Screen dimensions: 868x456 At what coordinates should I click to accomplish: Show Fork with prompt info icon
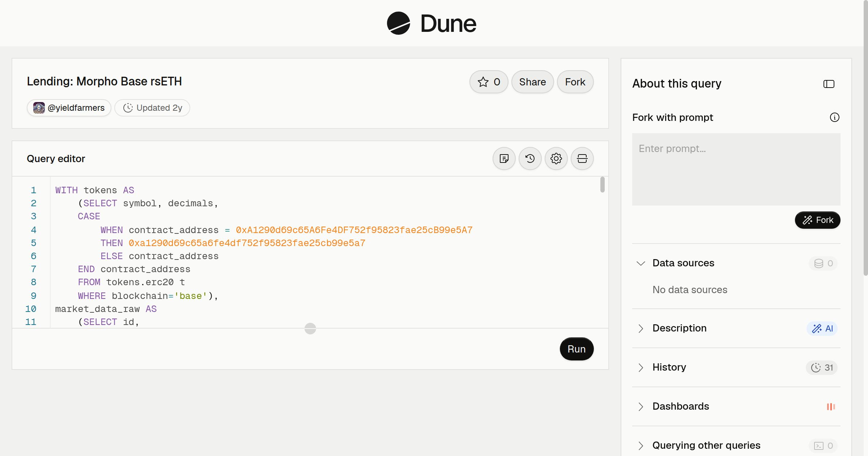point(834,117)
